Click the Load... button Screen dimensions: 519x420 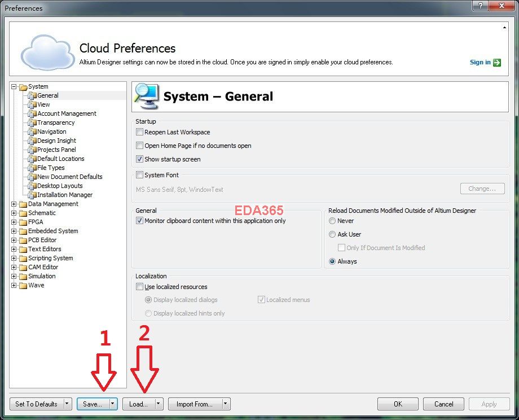138,404
